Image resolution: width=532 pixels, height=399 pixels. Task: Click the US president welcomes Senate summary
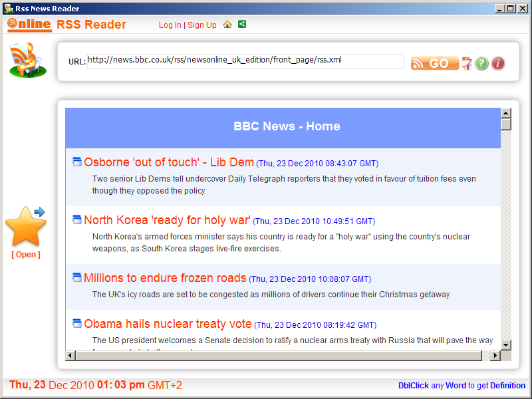click(293, 340)
